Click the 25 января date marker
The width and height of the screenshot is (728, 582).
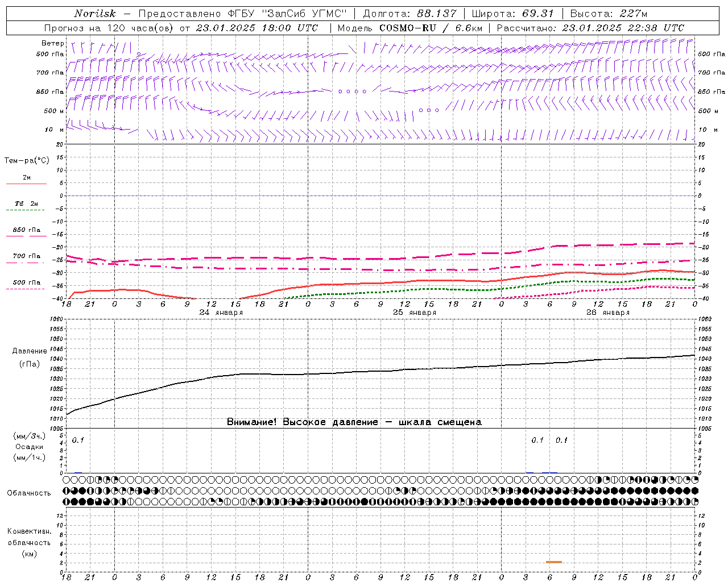(x=415, y=313)
